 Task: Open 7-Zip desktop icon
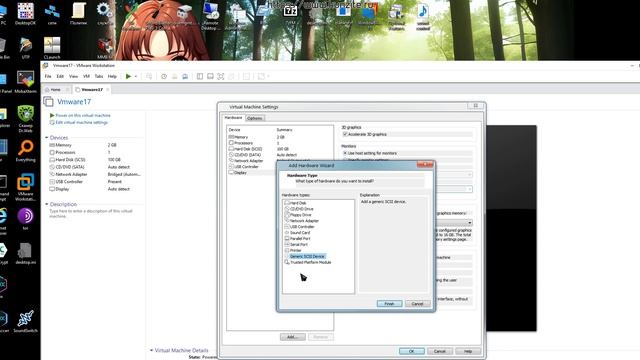291,13
